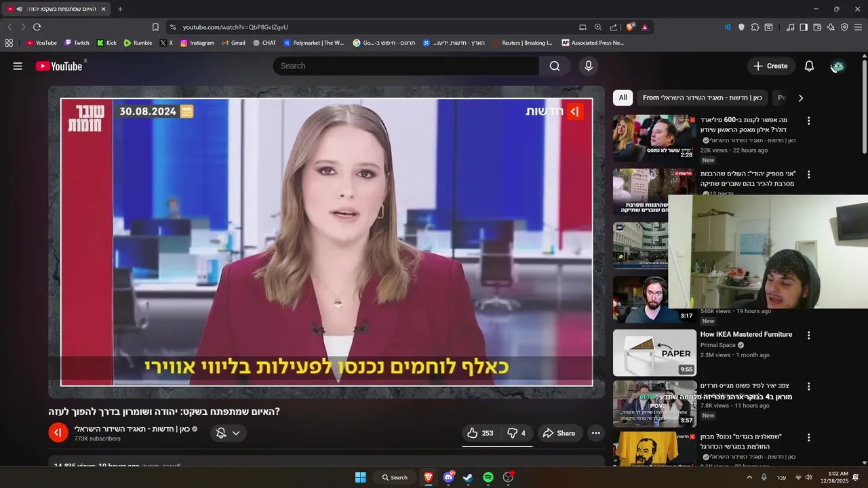Open the Windows Start menu
This screenshot has width=868, height=488.
click(361, 477)
